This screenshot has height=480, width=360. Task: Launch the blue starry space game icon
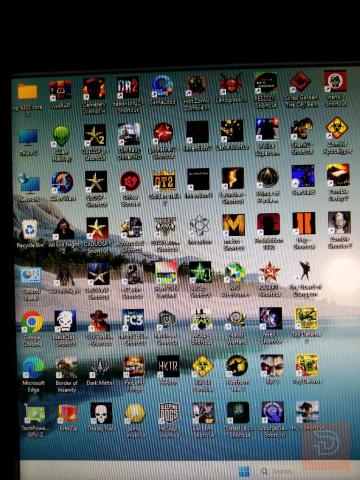coord(303,176)
